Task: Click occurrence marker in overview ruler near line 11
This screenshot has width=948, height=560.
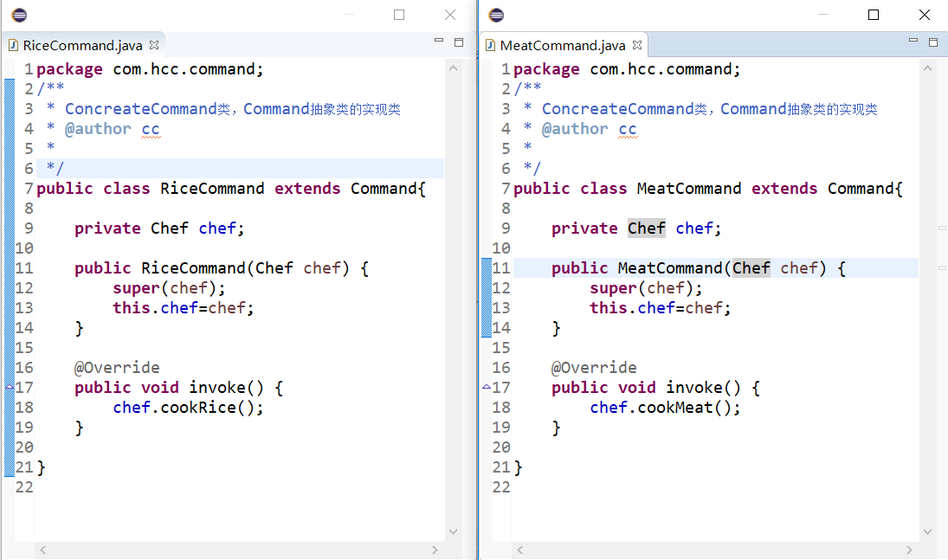Action: pos(942,267)
